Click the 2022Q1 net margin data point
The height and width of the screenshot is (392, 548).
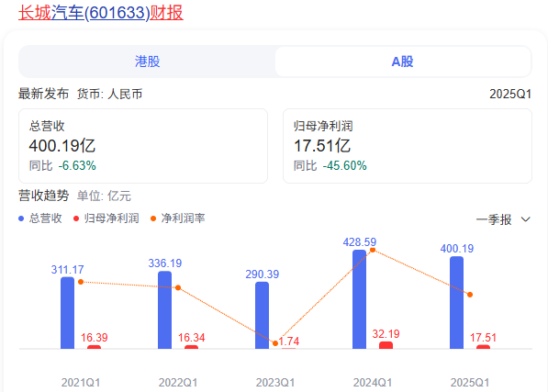coord(178,288)
